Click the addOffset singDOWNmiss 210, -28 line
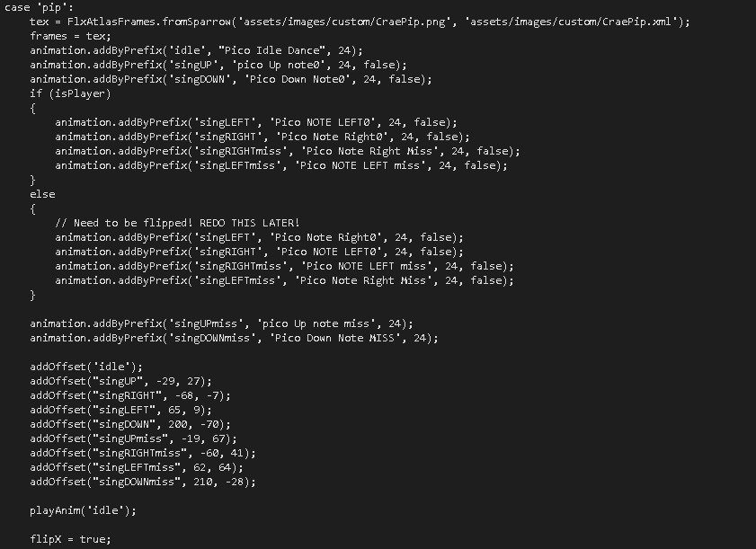The width and height of the screenshot is (756, 549). (x=143, y=482)
